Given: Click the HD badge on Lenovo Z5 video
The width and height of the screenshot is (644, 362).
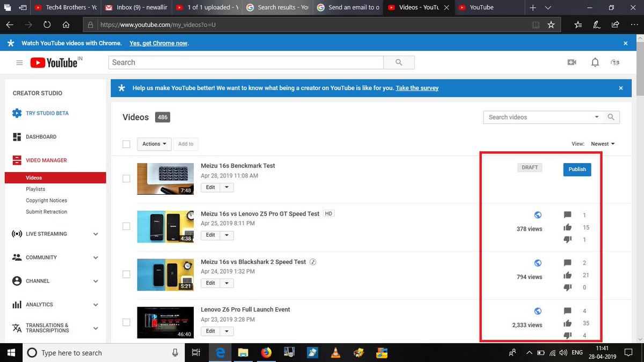Looking at the screenshot, I should pyautogui.click(x=328, y=213).
